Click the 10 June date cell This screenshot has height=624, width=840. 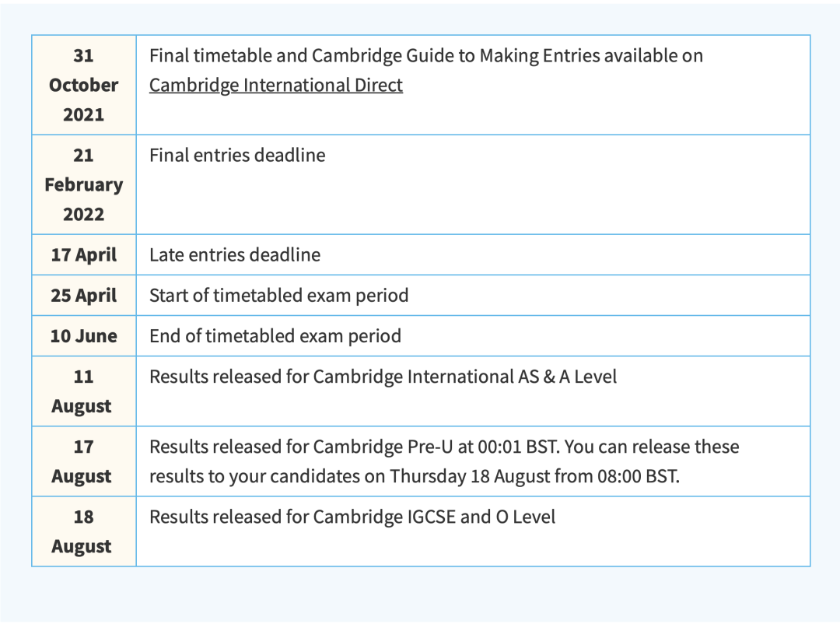[83, 336]
